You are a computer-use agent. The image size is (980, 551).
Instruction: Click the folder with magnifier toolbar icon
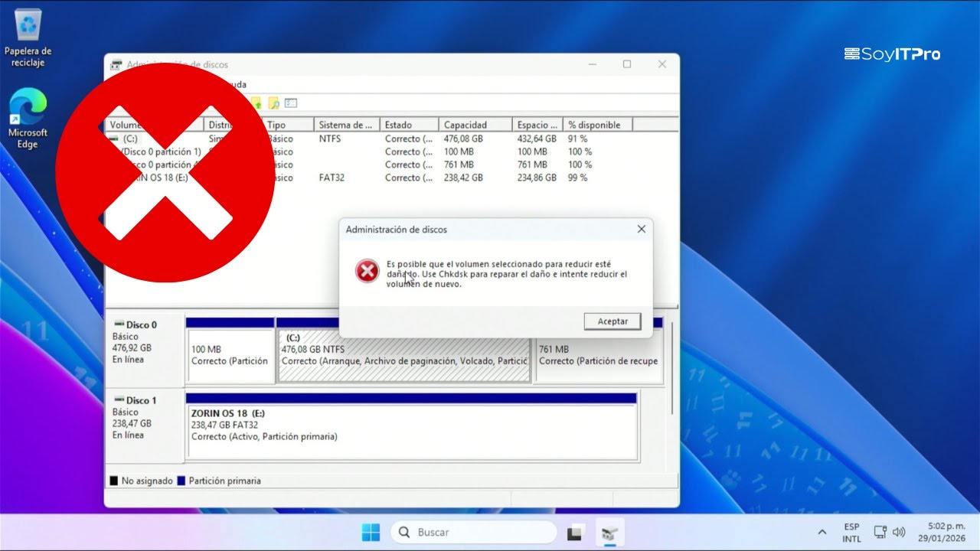coord(273,103)
